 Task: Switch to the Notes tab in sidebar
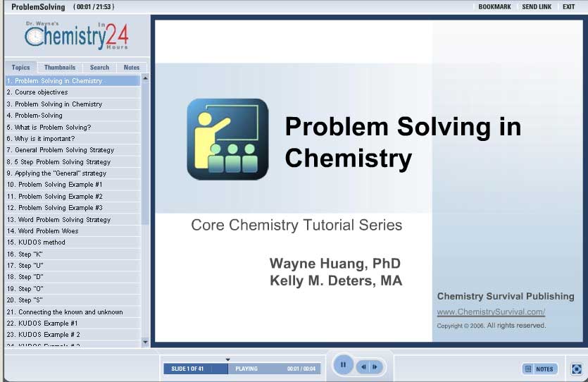tap(132, 68)
